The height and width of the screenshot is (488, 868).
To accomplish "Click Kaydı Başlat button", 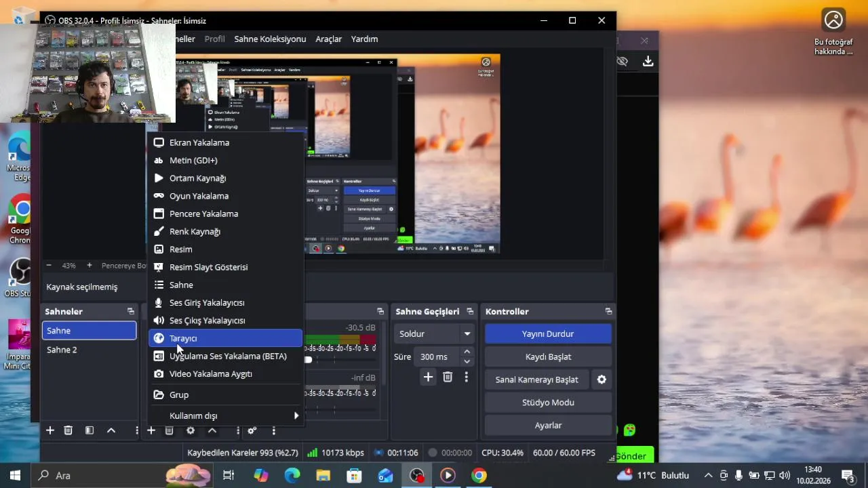I will pos(548,357).
